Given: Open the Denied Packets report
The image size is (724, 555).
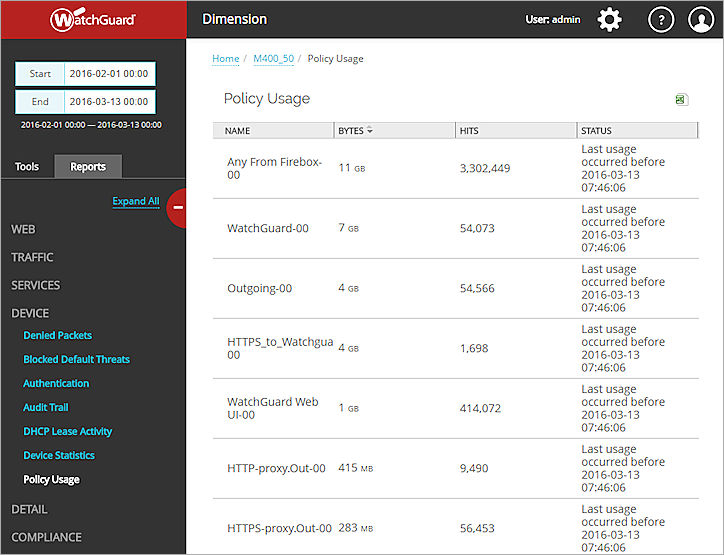Looking at the screenshot, I should [x=57, y=335].
